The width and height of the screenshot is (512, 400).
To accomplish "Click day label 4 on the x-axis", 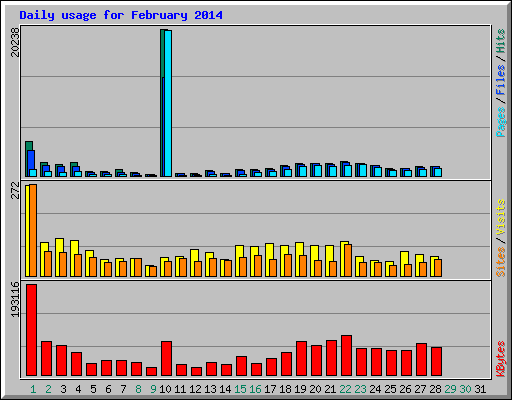I will pos(78,389).
